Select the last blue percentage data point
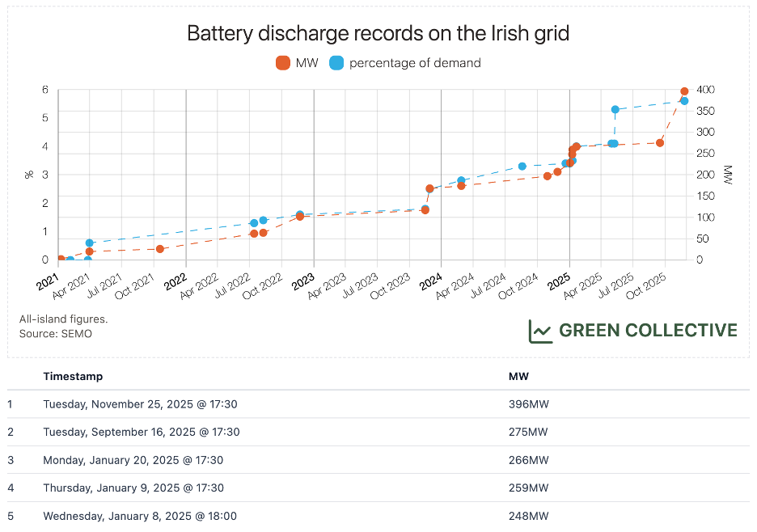The width and height of the screenshot is (757, 532). click(684, 101)
